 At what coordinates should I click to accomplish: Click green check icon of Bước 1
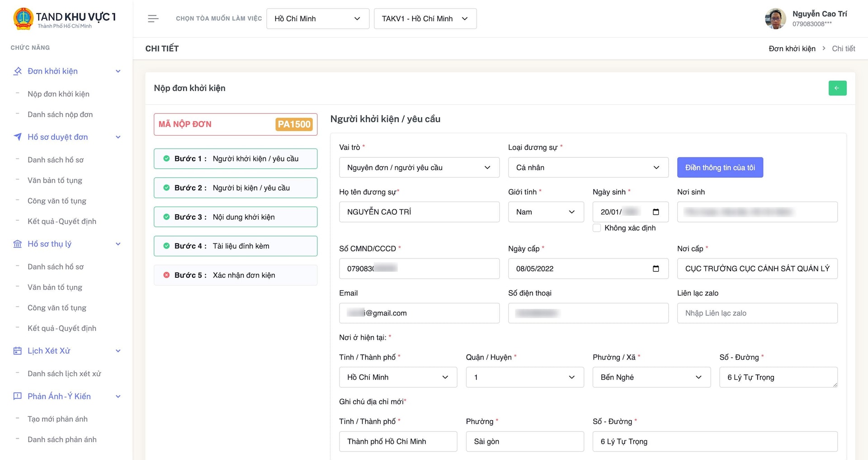(x=166, y=158)
